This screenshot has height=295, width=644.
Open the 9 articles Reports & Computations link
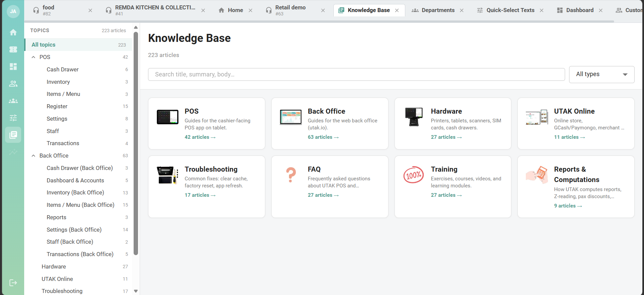[x=568, y=206]
